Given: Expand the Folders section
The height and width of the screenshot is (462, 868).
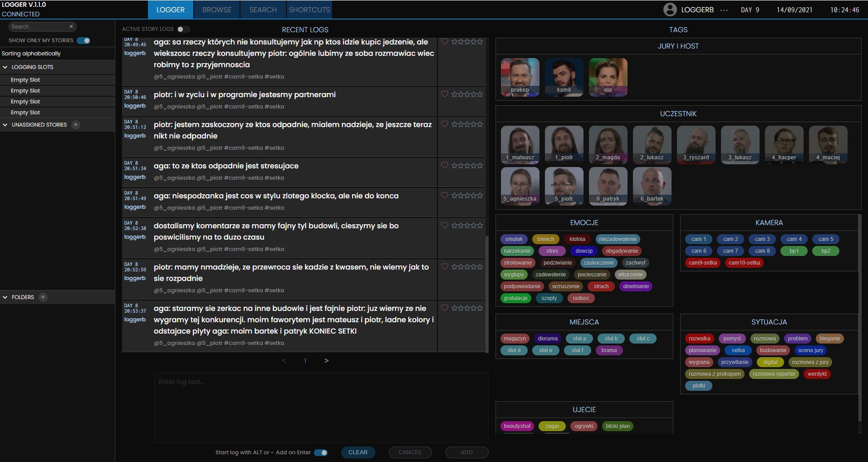Looking at the screenshot, I should point(5,297).
